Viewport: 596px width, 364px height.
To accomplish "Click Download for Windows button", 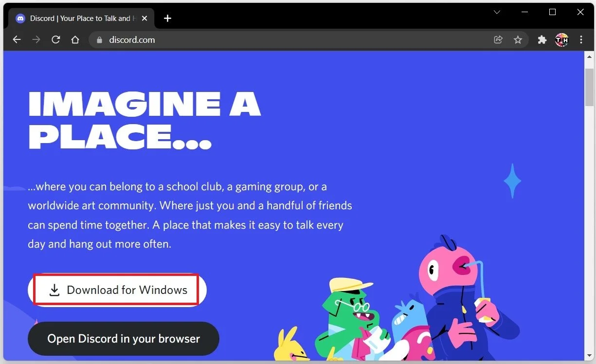I will 117,290.
